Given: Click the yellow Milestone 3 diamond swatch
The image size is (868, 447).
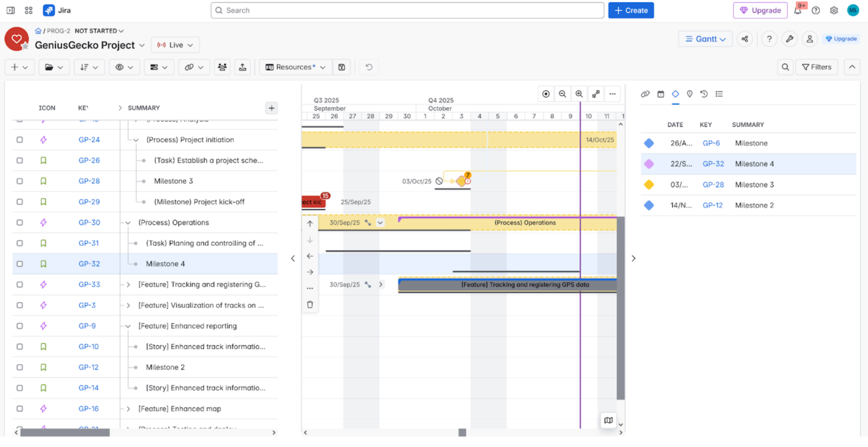Looking at the screenshot, I should point(649,185).
